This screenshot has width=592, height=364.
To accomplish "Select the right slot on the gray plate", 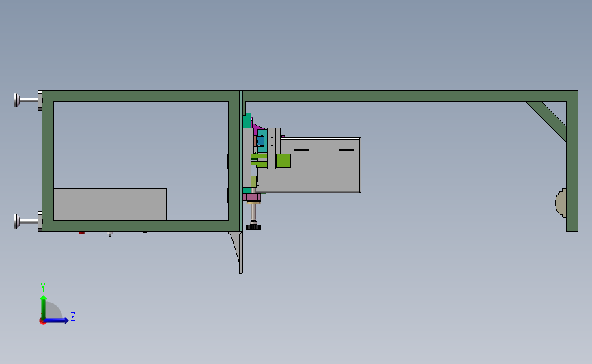I will pyautogui.click(x=347, y=150).
